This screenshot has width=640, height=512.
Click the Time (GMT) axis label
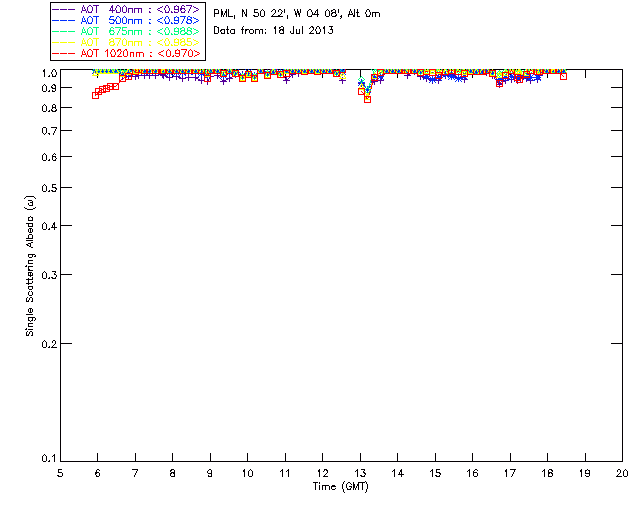341,487
